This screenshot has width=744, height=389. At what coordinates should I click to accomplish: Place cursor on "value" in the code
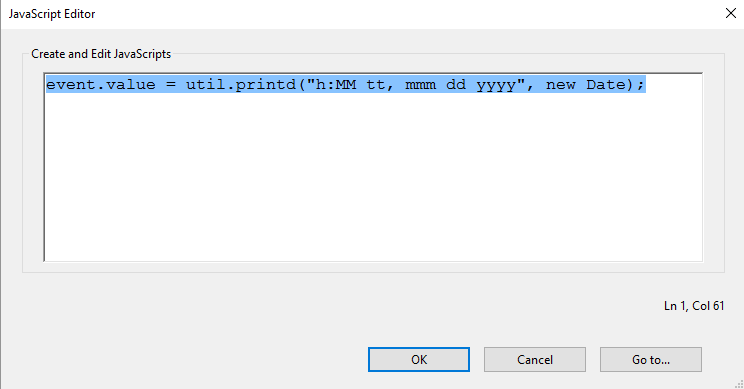coord(130,85)
